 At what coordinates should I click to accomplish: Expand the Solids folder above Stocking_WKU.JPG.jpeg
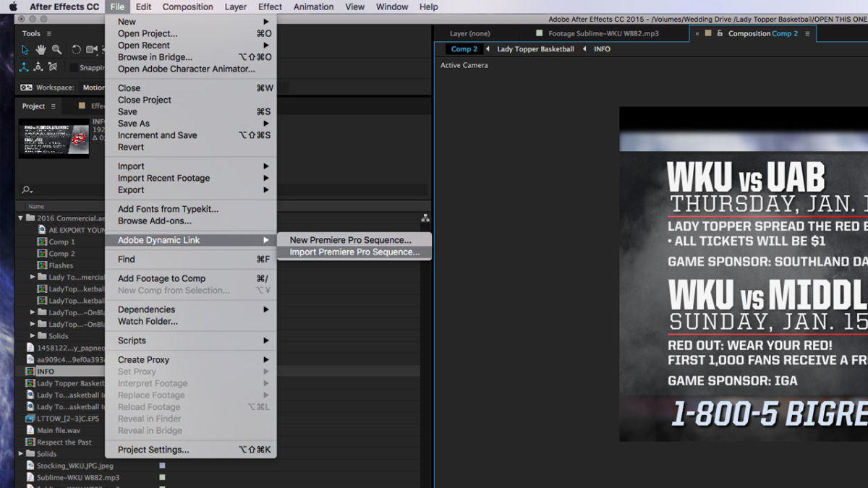(21, 454)
